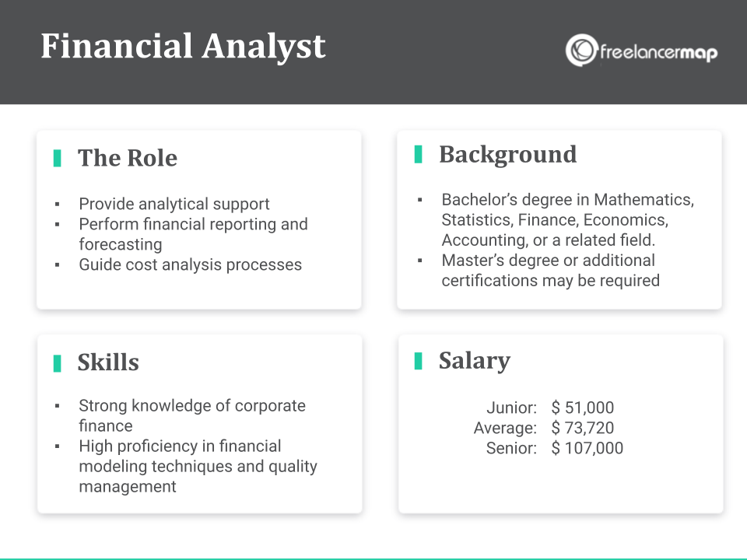Click the Salary heading
The image size is (747, 560).
[x=475, y=360]
